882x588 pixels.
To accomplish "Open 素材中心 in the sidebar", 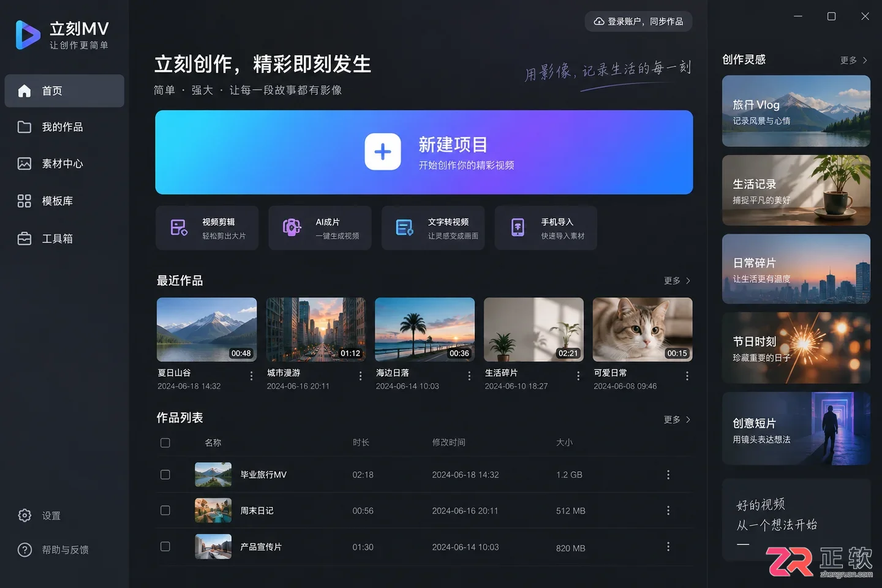I will click(x=64, y=164).
